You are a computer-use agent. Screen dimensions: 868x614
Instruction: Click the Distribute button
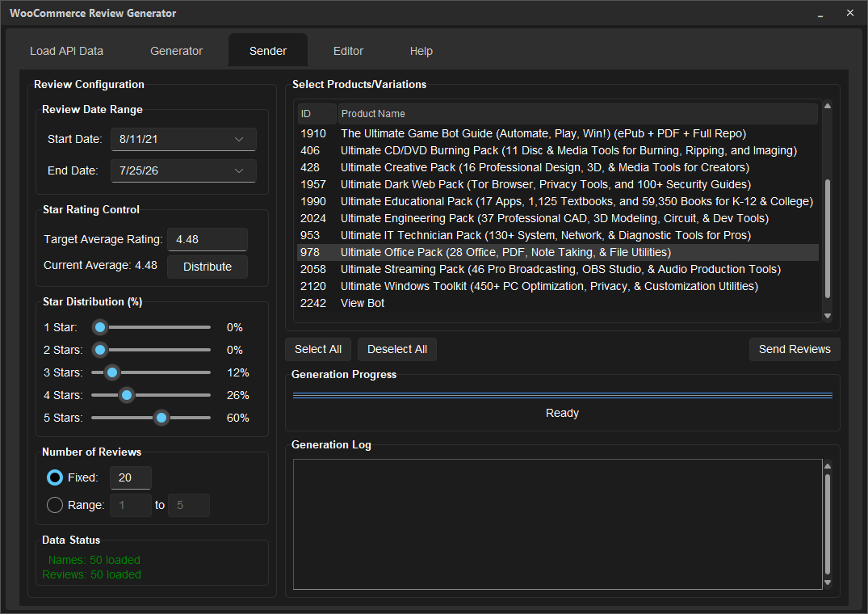[208, 267]
